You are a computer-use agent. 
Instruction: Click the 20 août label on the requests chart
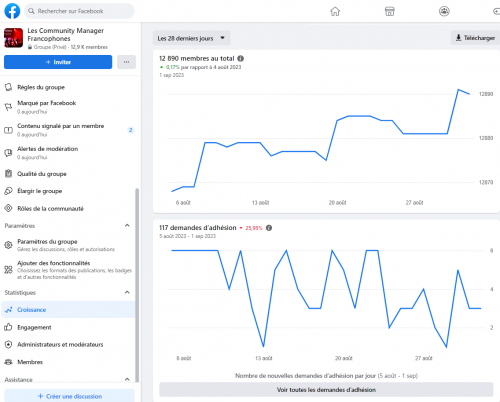click(x=344, y=358)
